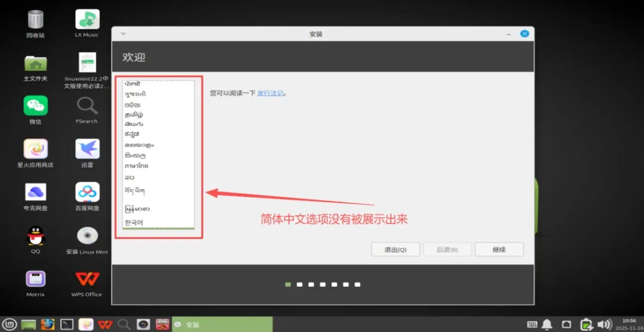
Task: Click the magnifier search taskbar icon
Action: click(124, 325)
